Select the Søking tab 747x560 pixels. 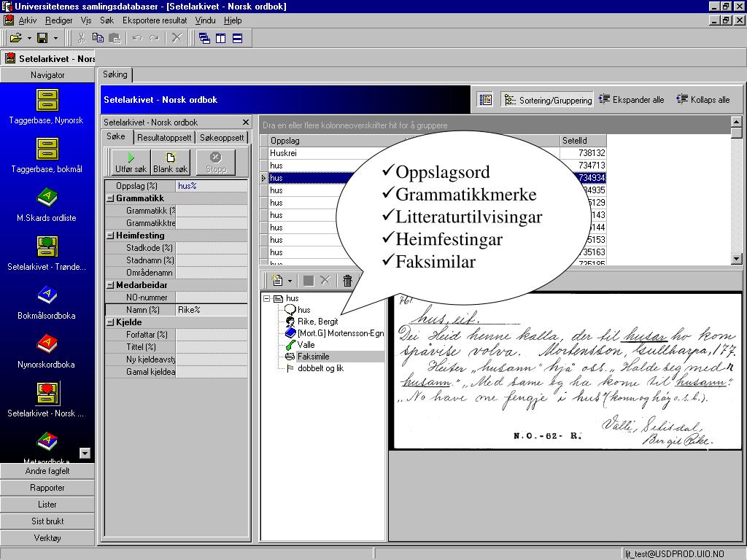pos(115,74)
